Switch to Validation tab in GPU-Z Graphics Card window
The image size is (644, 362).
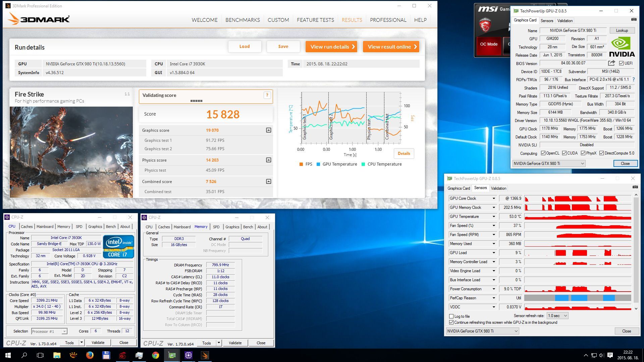[565, 20]
